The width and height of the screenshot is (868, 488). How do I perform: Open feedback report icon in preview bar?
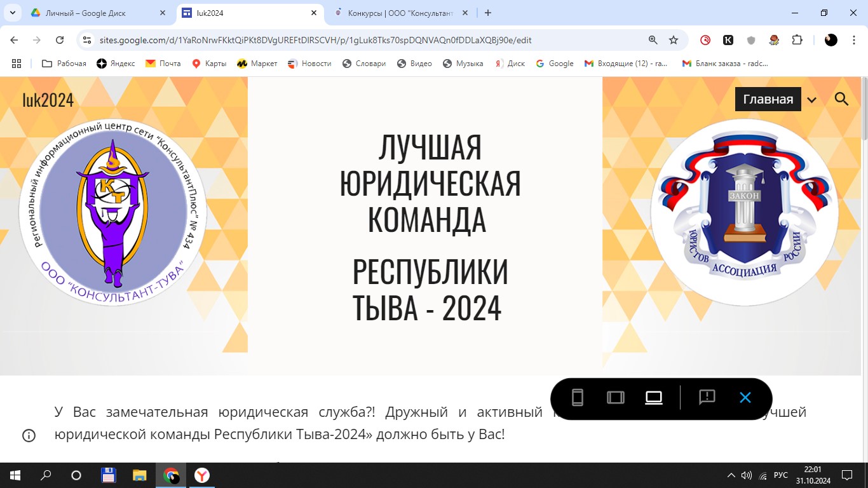point(707,398)
